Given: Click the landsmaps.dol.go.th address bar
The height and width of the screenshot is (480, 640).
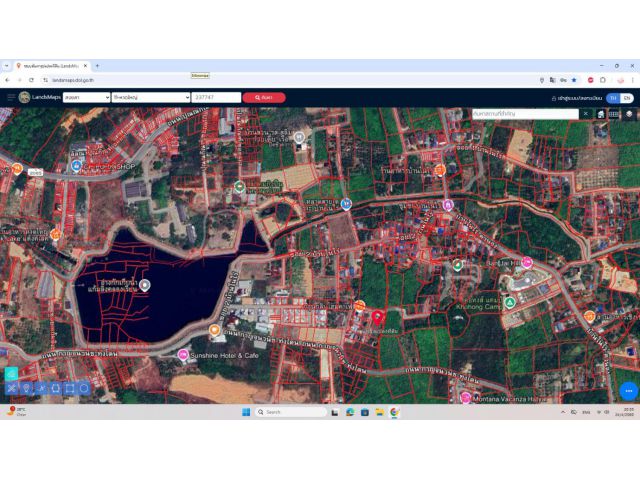Looking at the screenshot, I should click(73, 80).
